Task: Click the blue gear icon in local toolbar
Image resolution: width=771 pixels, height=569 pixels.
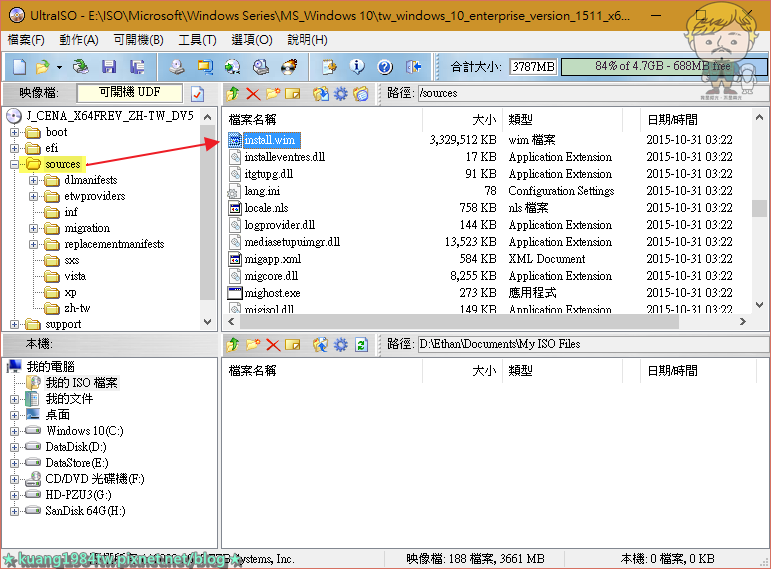Action: coord(341,345)
